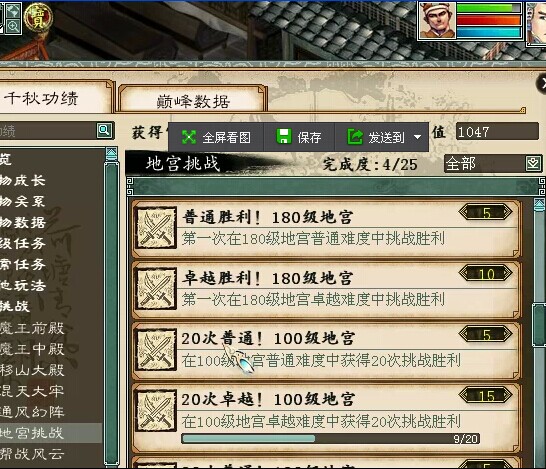
Task: Click the green 保存 save disk icon
Action: pyautogui.click(x=284, y=136)
